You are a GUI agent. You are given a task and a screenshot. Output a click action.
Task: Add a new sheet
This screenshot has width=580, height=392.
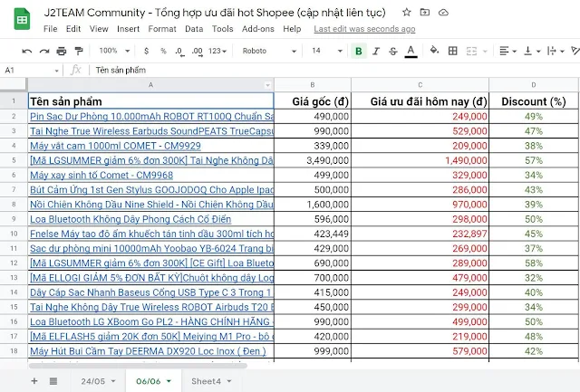(34, 381)
